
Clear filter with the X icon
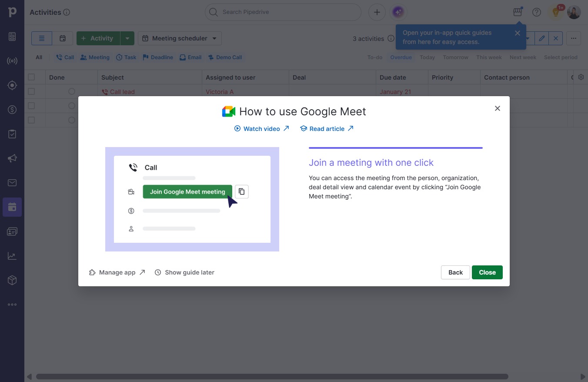tap(556, 38)
